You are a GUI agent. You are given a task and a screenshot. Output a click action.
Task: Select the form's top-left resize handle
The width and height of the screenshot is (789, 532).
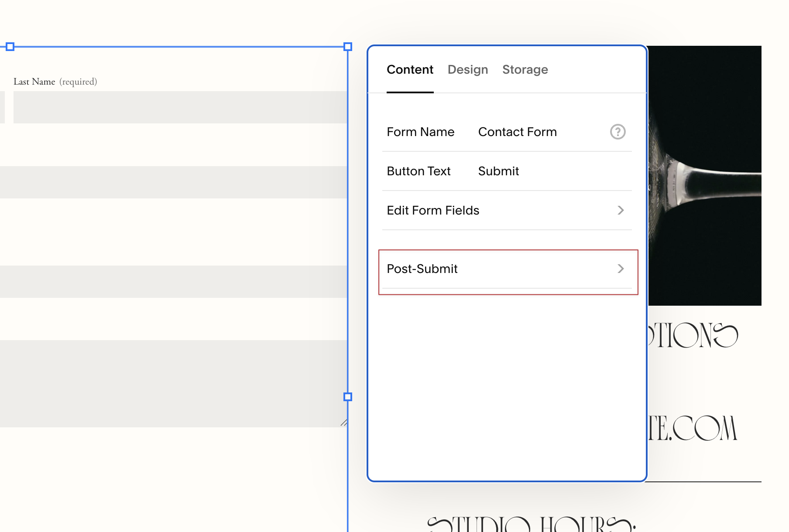[x=10, y=47]
